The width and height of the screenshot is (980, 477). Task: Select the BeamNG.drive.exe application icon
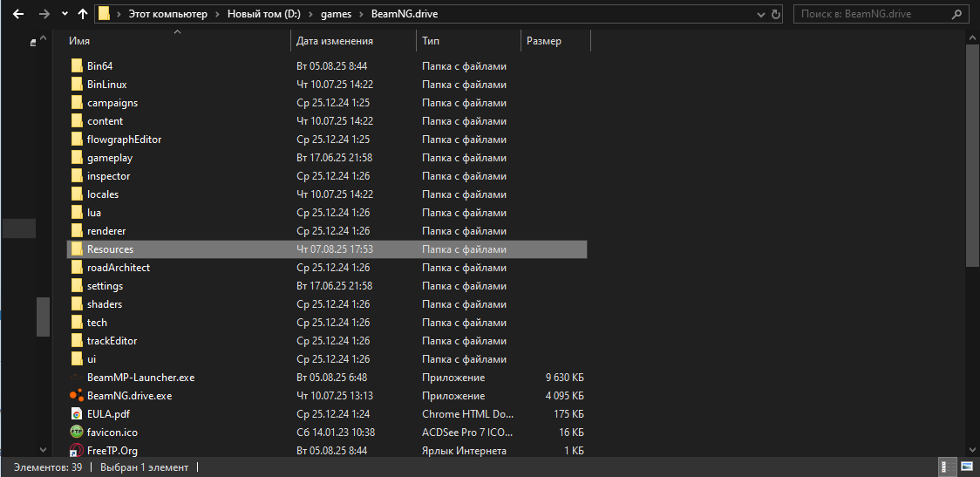76,396
